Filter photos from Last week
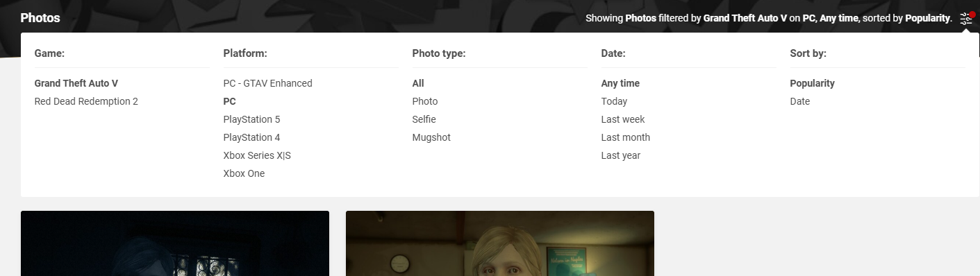 623,119
